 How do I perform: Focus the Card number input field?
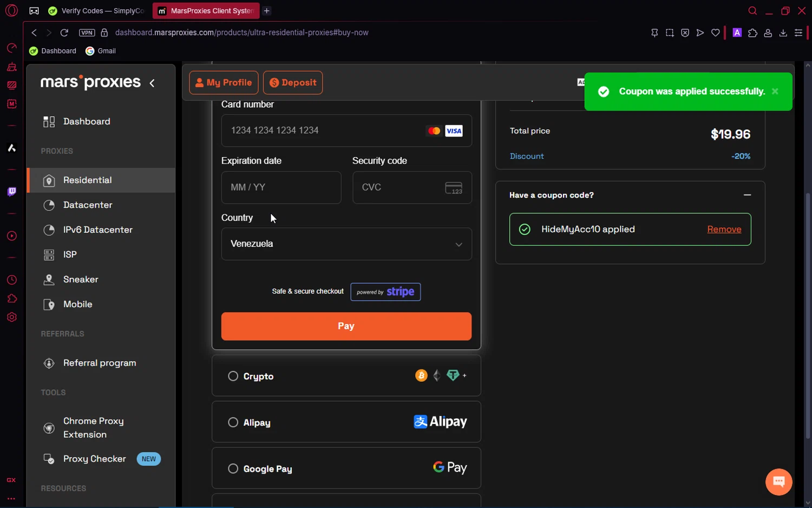(346, 131)
